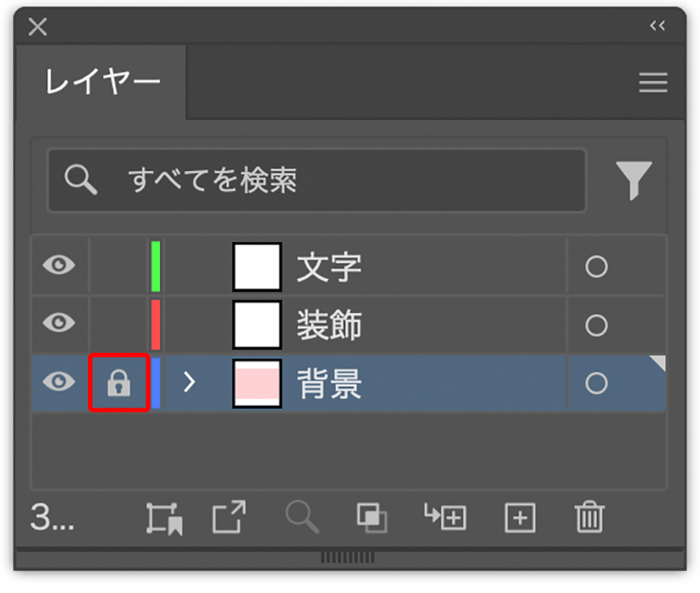700x593 pixels.
Task: Select the レイヤー tab
Action: (x=102, y=82)
